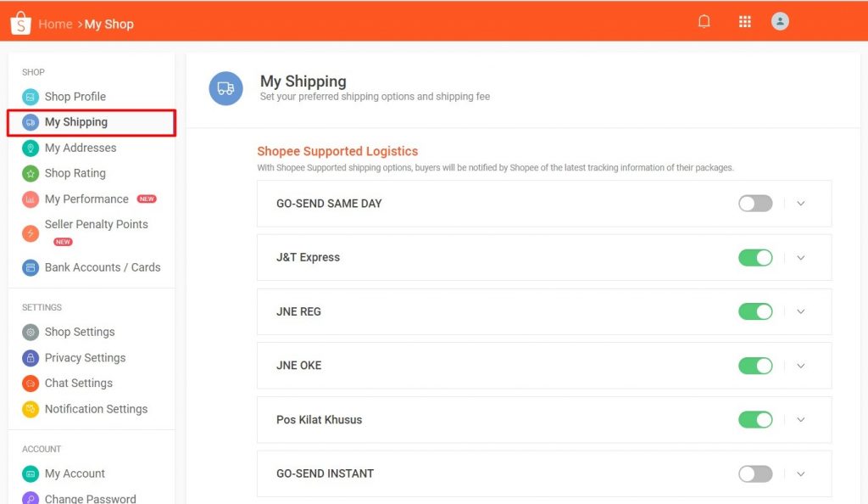Select the Shopee logo icon
Viewport: 868px width, 504px height.
(x=19, y=22)
